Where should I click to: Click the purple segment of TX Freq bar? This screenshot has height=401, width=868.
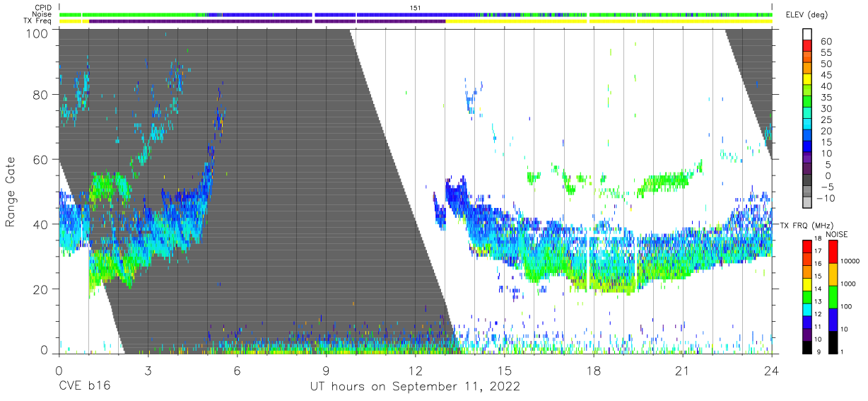(x=267, y=21)
